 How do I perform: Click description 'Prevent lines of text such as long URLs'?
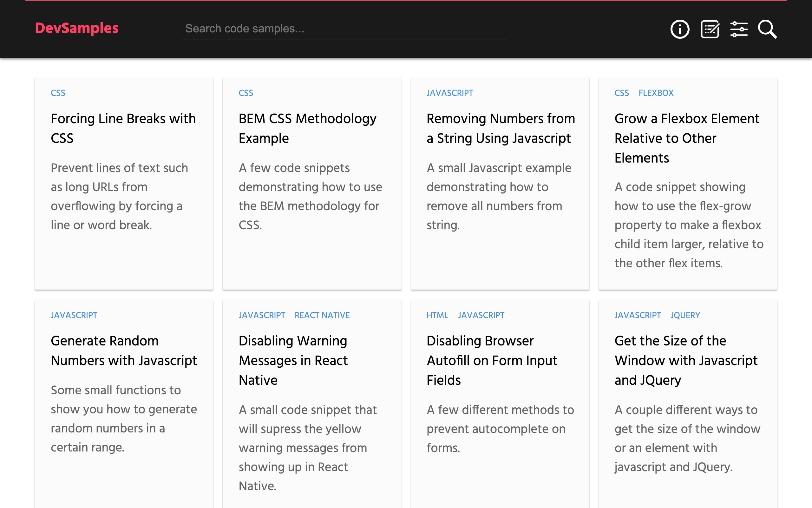coord(119,196)
